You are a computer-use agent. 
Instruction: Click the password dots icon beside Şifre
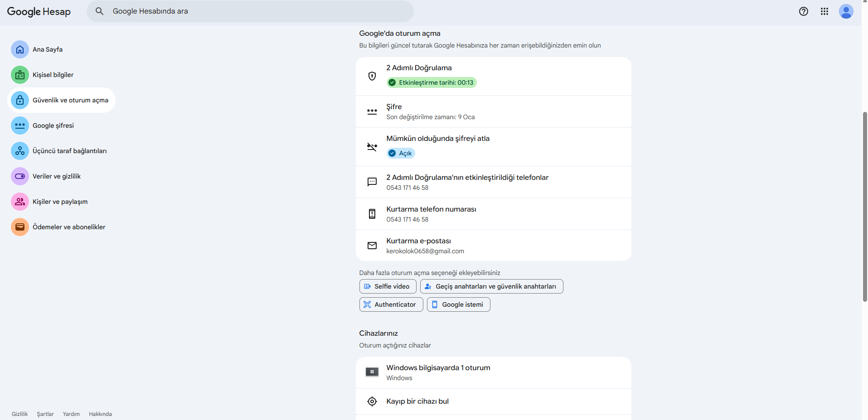[x=372, y=111]
